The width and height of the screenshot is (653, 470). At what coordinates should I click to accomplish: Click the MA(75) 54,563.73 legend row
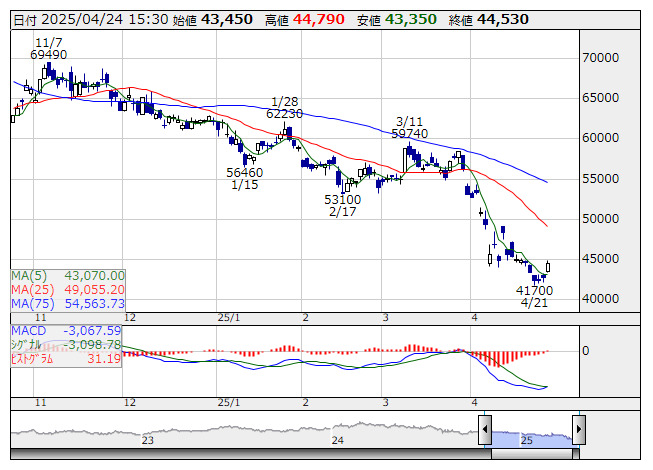pyautogui.click(x=68, y=303)
